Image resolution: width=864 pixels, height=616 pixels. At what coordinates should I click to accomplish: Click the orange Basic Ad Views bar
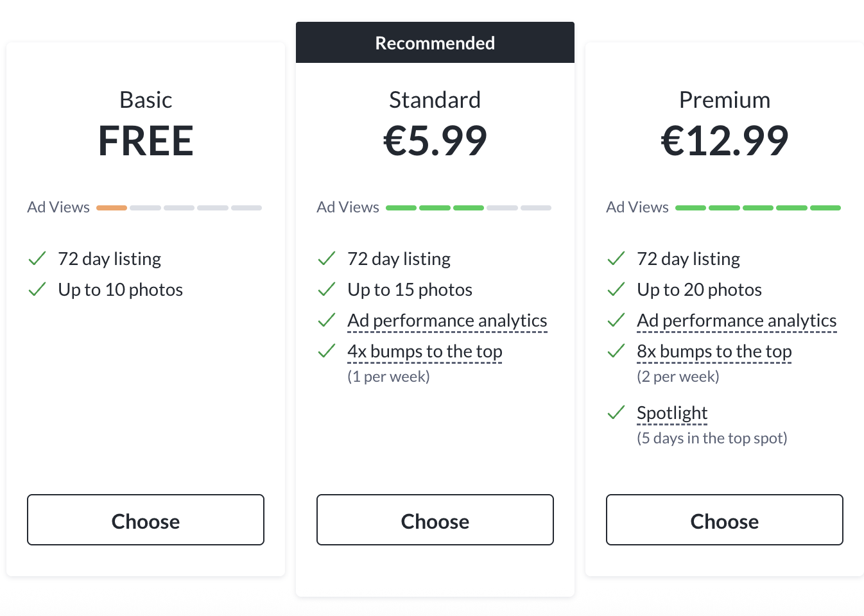[112, 208]
